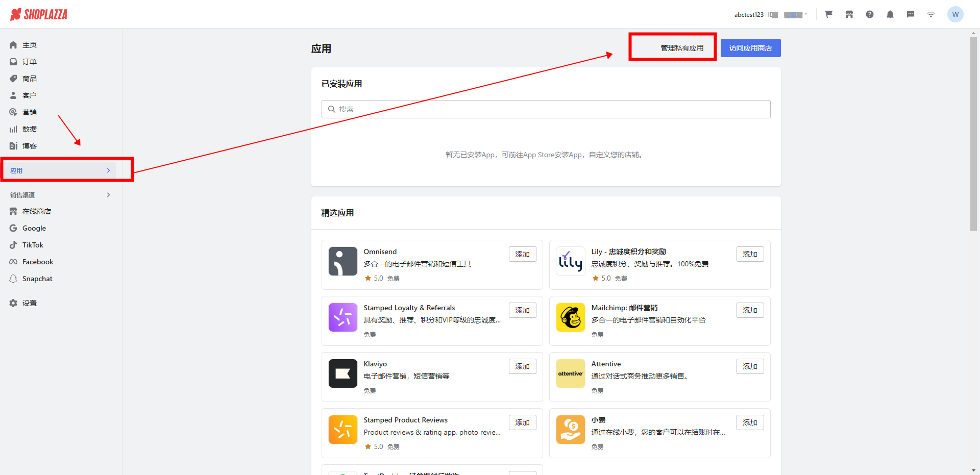Open the Orders (订单) section icon
Screen dimensions: 980x475
pyautogui.click(x=13, y=61)
